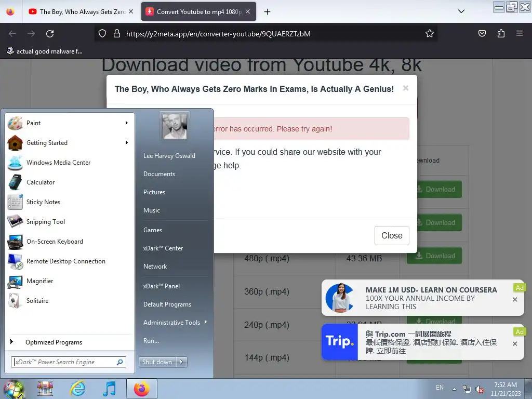Click the muted volume tray icon
Viewport: 532px width, 399px height.
[x=480, y=390]
